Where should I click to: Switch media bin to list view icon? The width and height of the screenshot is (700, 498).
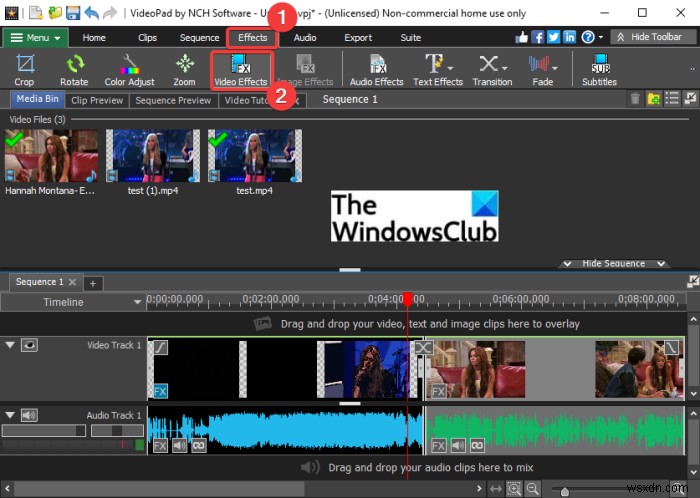pyautogui.click(x=672, y=99)
